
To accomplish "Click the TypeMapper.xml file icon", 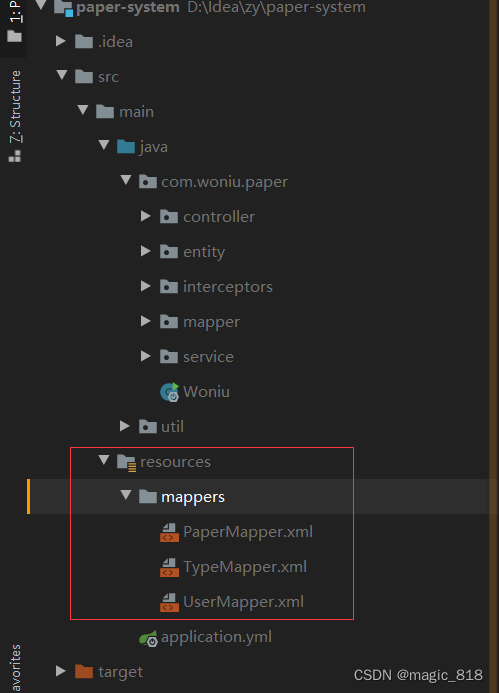I will 169,567.
